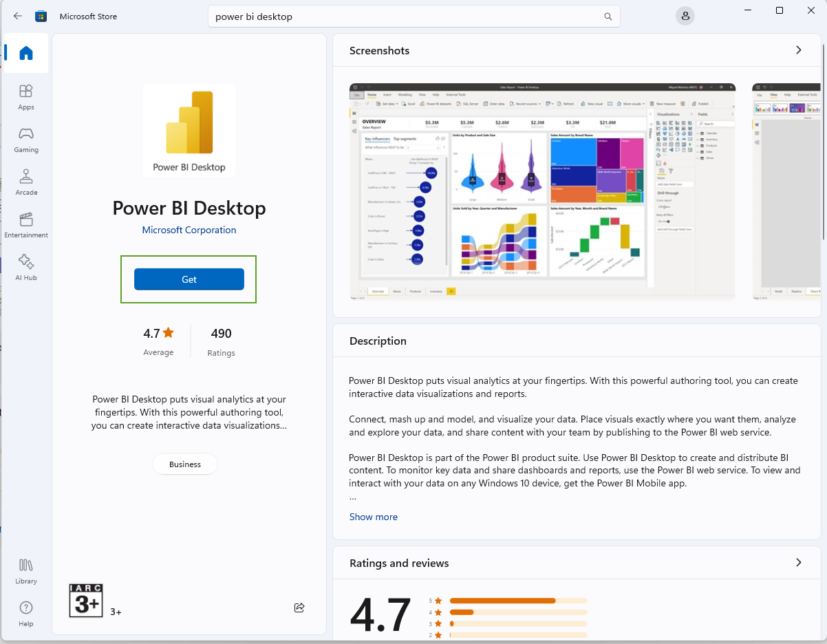Open the user profile account button
The image size is (827, 644).
685,17
